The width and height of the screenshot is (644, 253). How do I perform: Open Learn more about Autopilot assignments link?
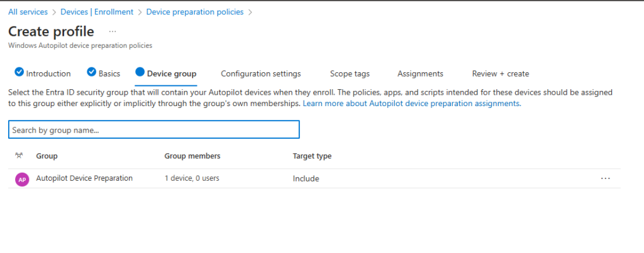[411, 104]
